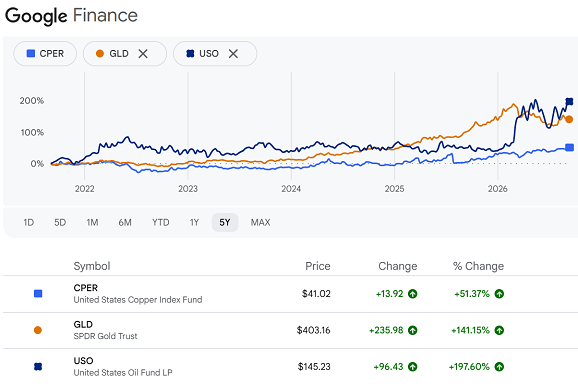The width and height of the screenshot is (578, 386).
Task: Switch chart range to 1D
Action: pos(29,223)
